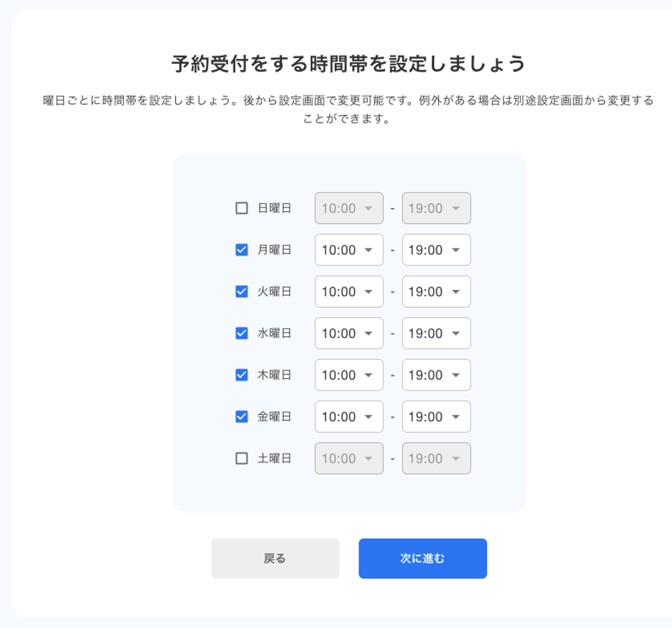Disable the 金曜日 checkbox
The image size is (672, 628).
tap(241, 417)
